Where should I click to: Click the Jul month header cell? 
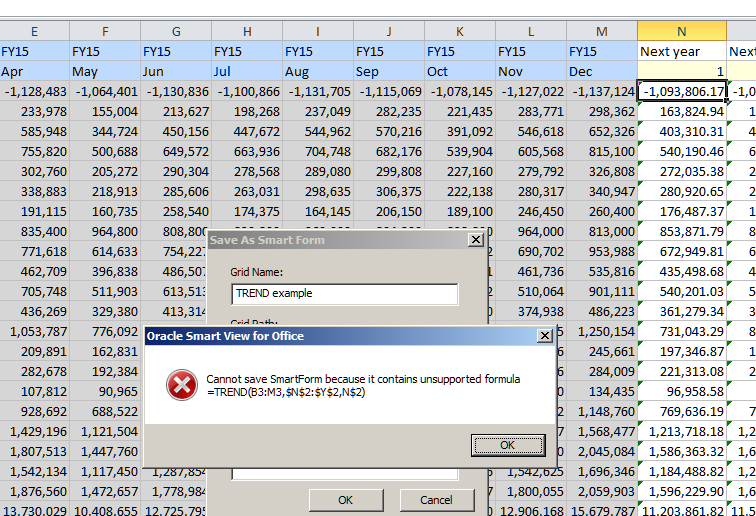coord(247,71)
